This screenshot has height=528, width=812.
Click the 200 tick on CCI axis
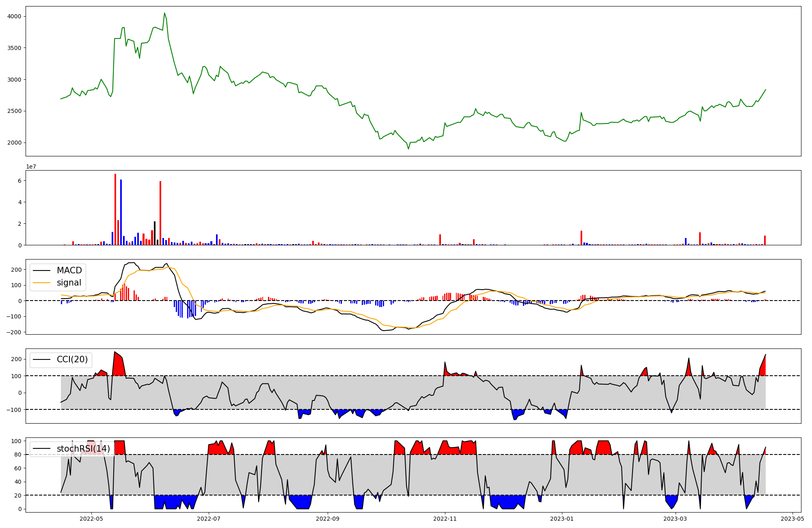[x=16, y=359]
